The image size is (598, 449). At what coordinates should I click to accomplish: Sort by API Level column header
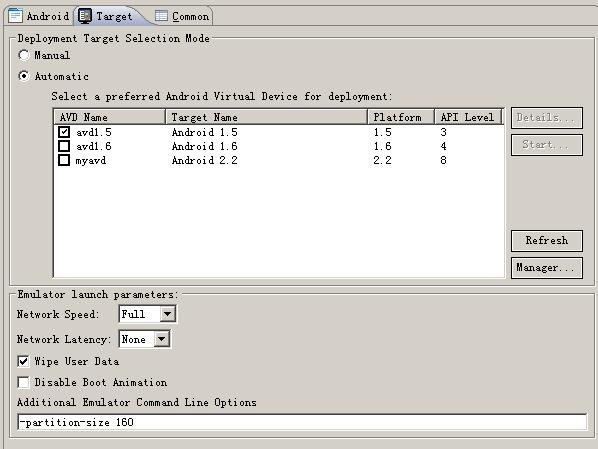click(469, 117)
